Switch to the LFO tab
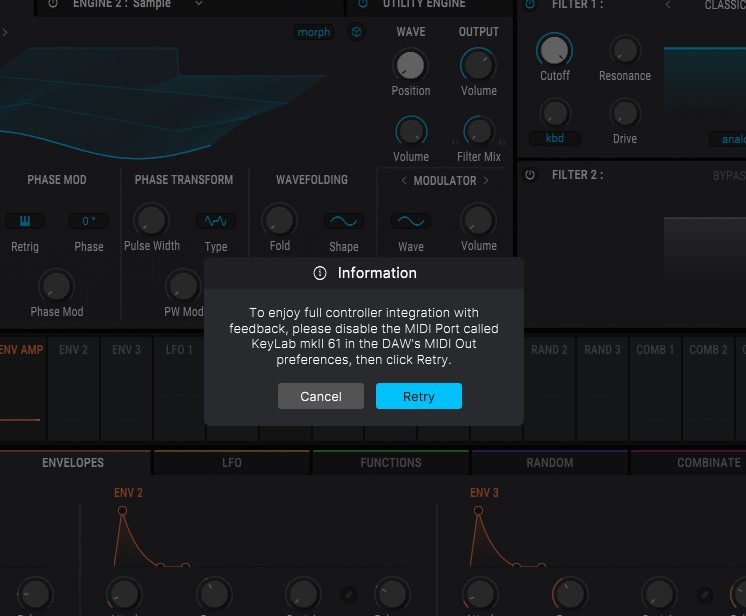 tap(231, 463)
